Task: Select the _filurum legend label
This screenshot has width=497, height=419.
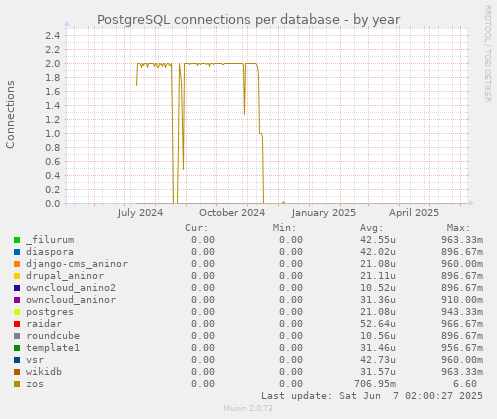Action: tap(50, 240)
